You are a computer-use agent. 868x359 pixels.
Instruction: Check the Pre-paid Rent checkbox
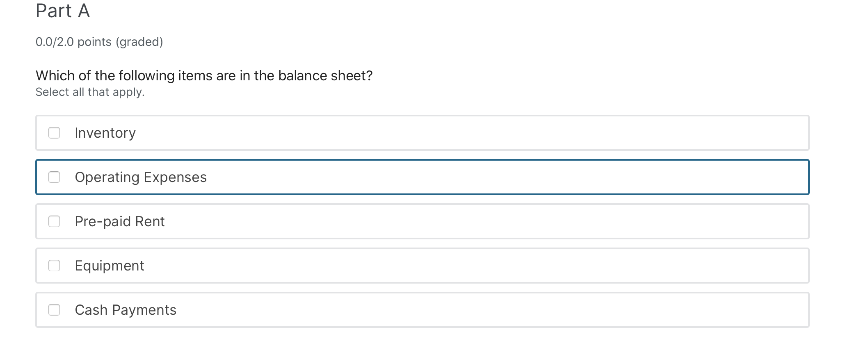click(55, 221)
